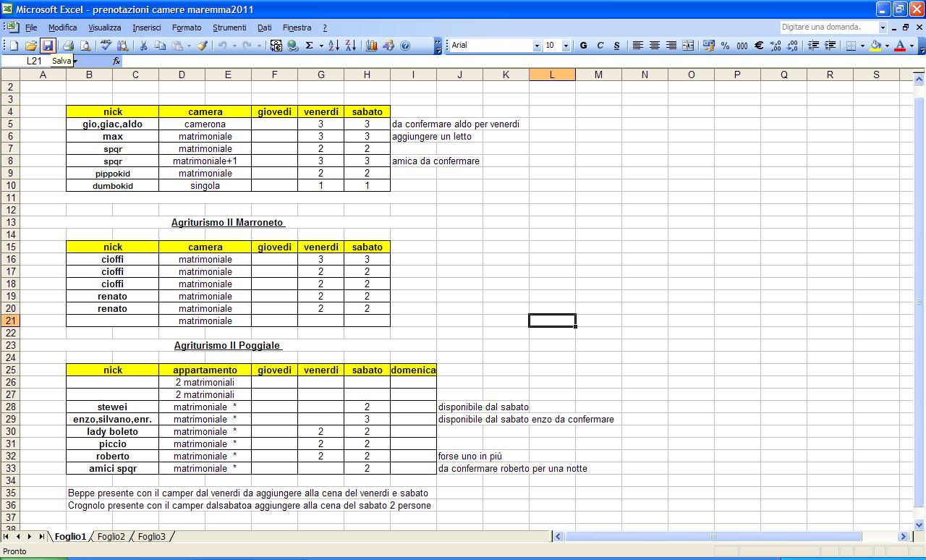The height and width of the screenshot is (560, 926).
Task: Sort ascending with the A-Z icon
Action: tap(334, 46)
